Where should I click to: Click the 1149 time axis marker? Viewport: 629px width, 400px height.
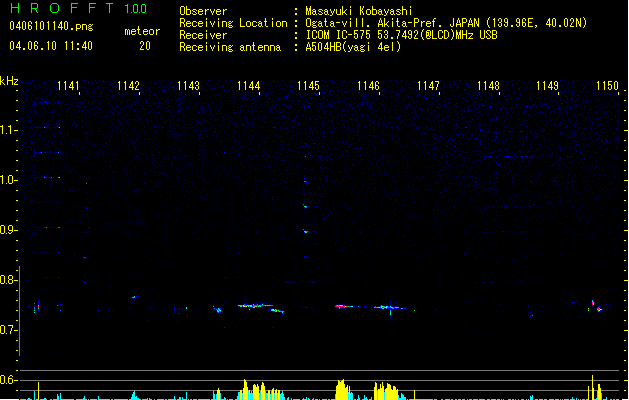(x=548, y=86)
